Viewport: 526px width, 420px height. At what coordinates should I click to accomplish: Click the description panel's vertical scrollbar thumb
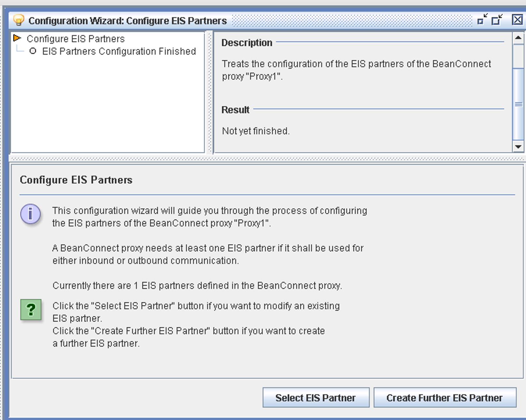[518, 104]
